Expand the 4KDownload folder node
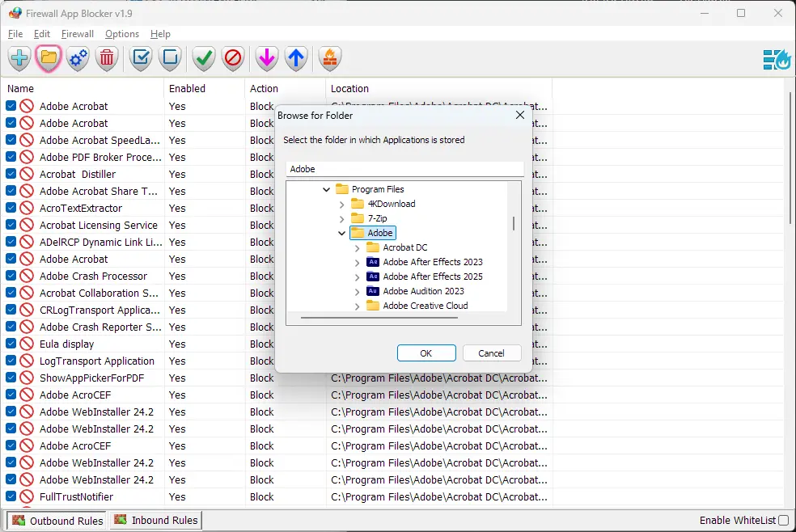The image size is (796, 532). (341, 205)
